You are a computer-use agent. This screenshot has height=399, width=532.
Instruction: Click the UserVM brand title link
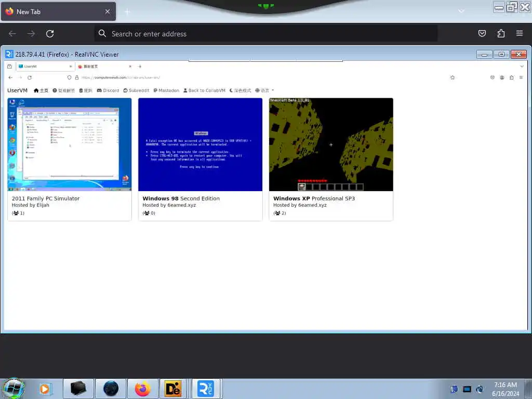coord(17,90)
